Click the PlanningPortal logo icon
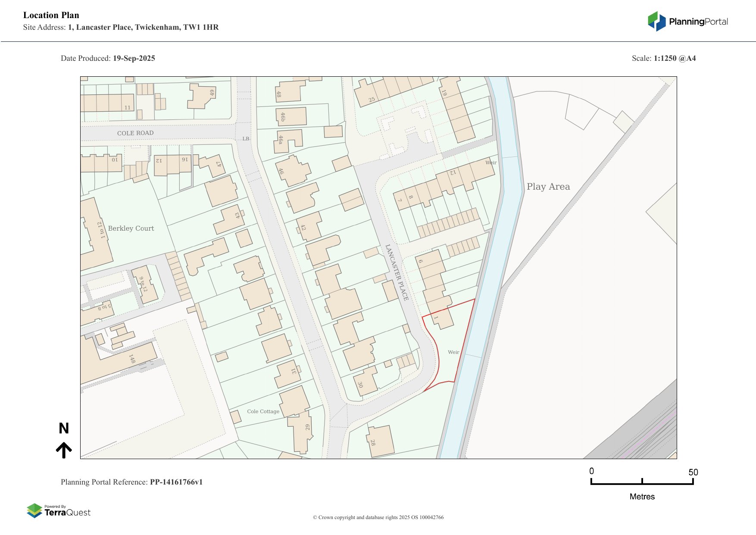Image resolution: width=756 pixels, height=535 pixels. coord(656,21)
